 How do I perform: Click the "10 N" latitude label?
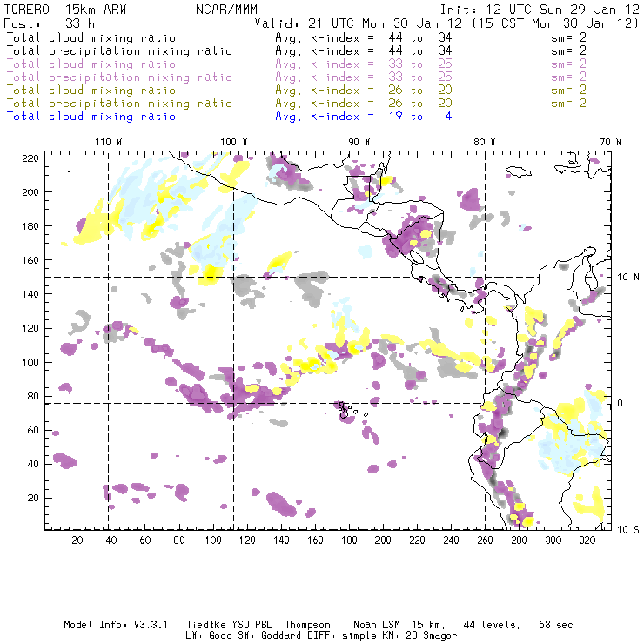(628, 278)
